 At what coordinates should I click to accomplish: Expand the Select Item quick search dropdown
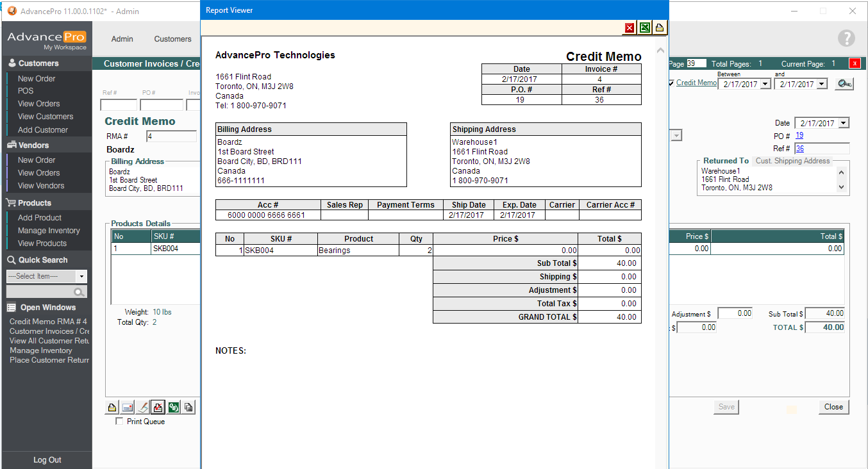[81, 276]
